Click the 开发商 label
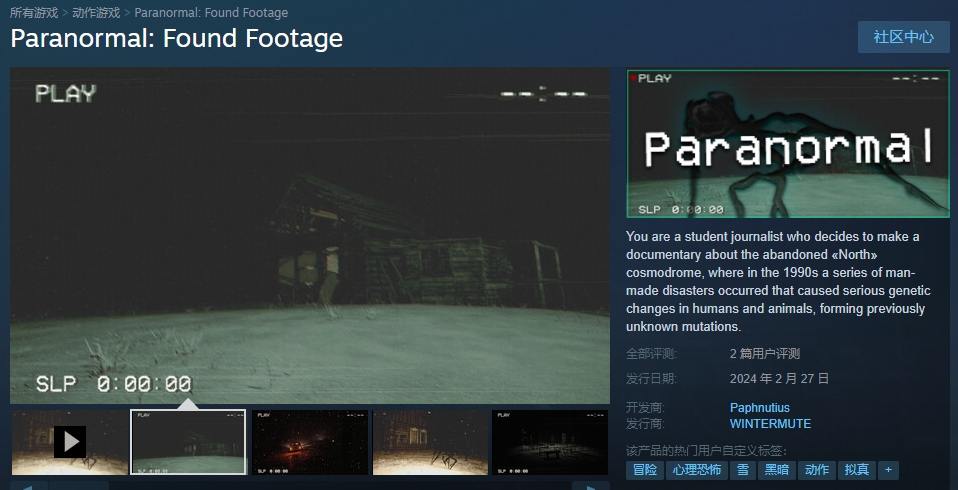Image resolution: width=958 pixels, height=490 pixels. (645, 408)
